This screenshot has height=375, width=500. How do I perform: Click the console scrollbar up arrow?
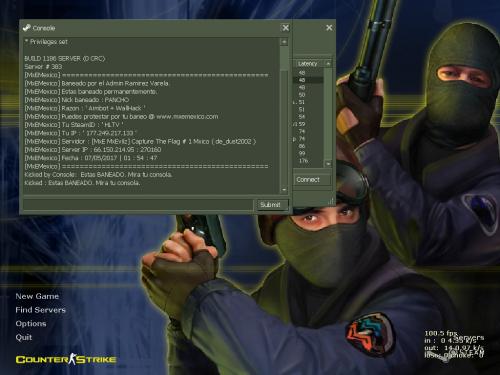pyautogui.click(x=284, y=42)
